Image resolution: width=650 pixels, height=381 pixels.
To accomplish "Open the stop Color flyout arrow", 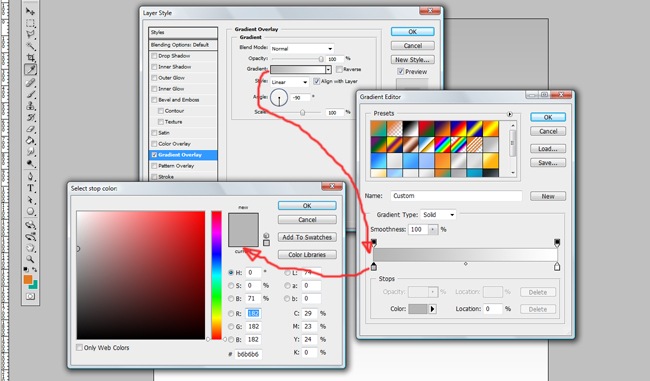I will coord(432,309).
